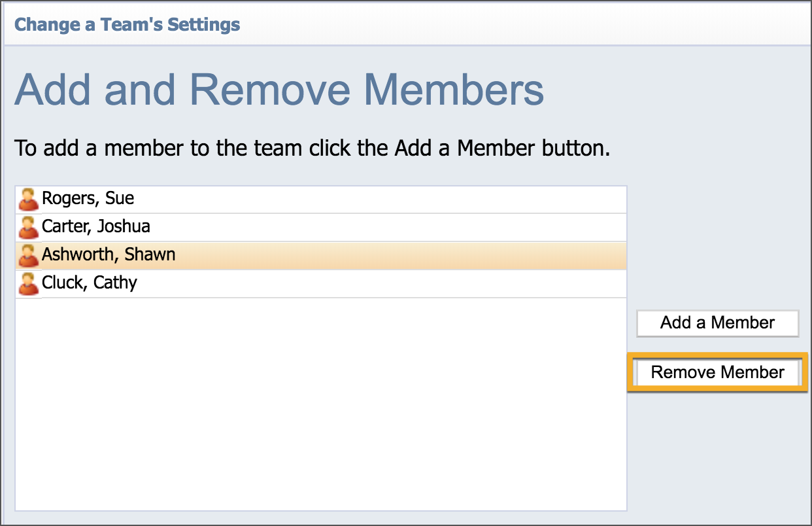Screen dimensions: 812x526
Task: Click the empty area below the member list entries
Action: pyautogui.click(x=320, y=406)
